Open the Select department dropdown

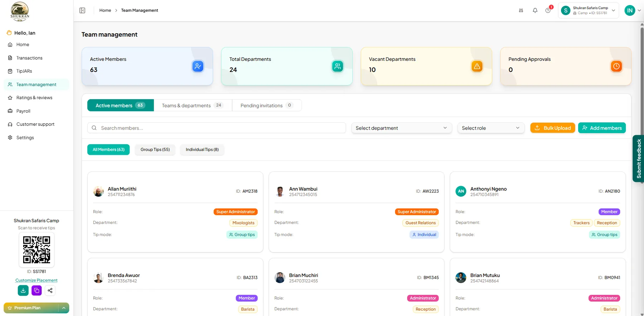401,128
